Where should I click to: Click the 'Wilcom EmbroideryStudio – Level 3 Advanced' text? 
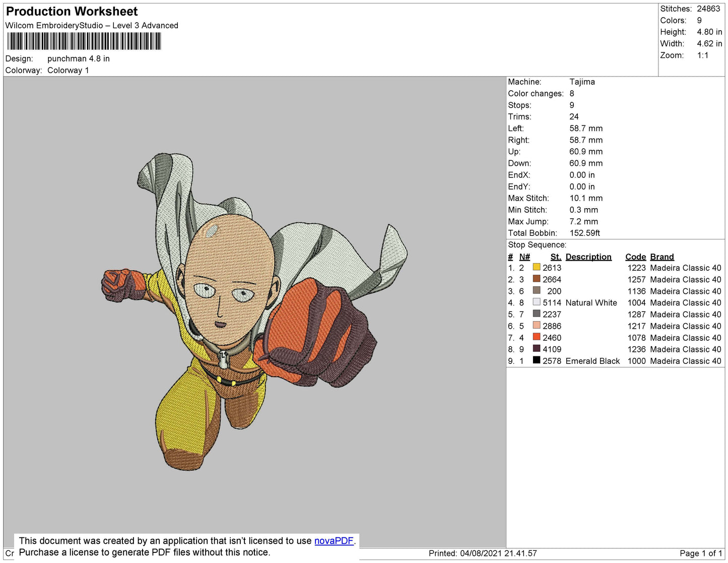coord(92,25)
